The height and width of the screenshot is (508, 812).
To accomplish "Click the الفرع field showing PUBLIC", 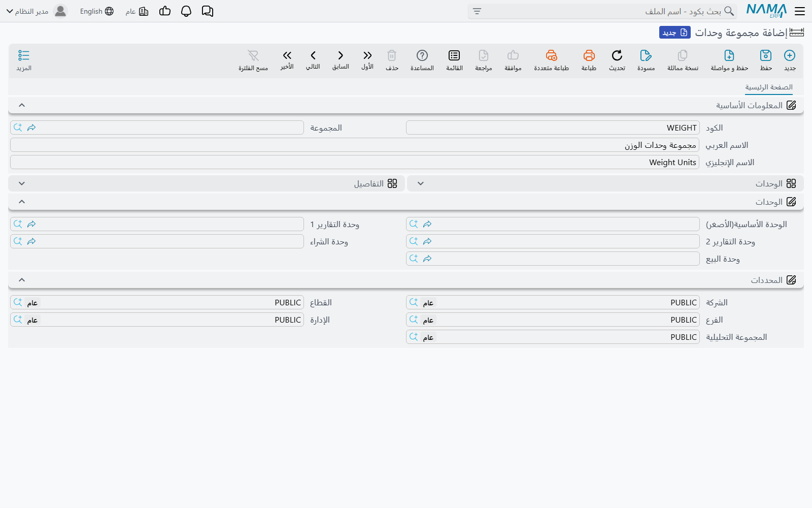I will coord(553,320).
